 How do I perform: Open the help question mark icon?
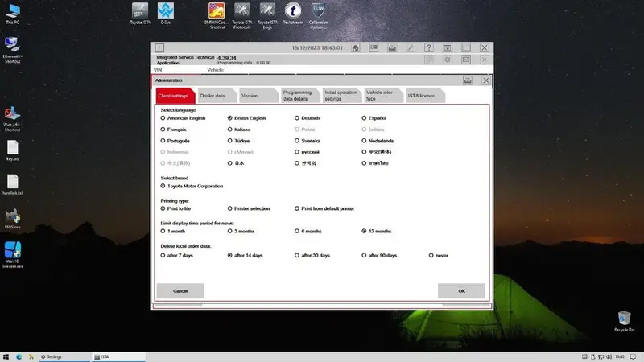429,48
